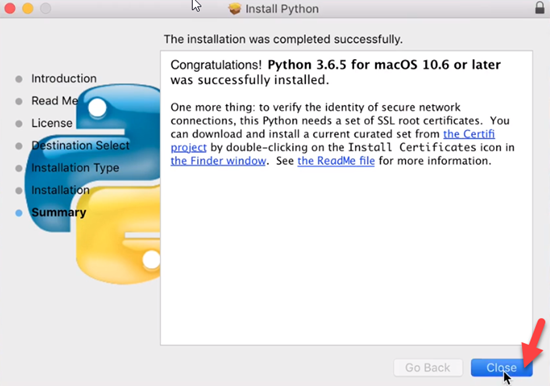Open the Certifi project link
Image resolution: width=550 pixels, height=386 pixels.
(469, 134)
